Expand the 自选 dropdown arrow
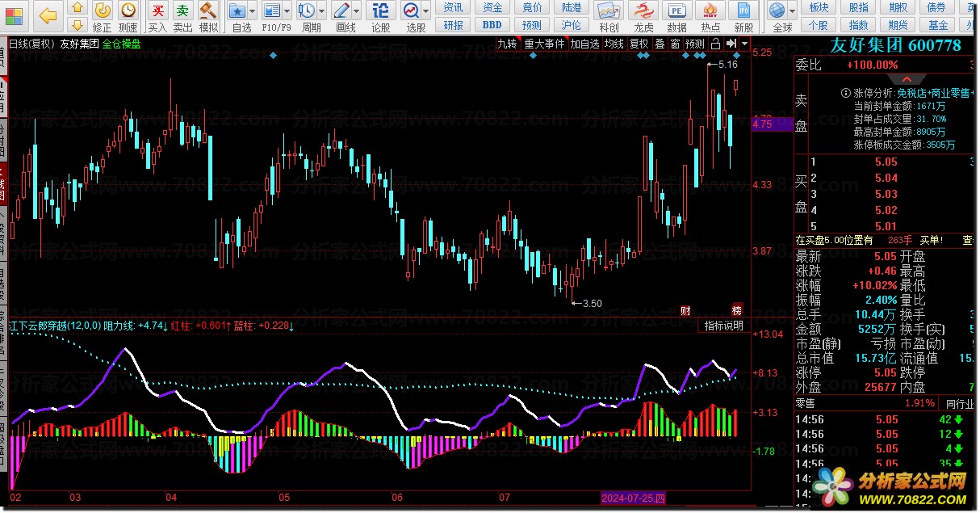Screen dimensions: 980x513 (x=253, y=11)
